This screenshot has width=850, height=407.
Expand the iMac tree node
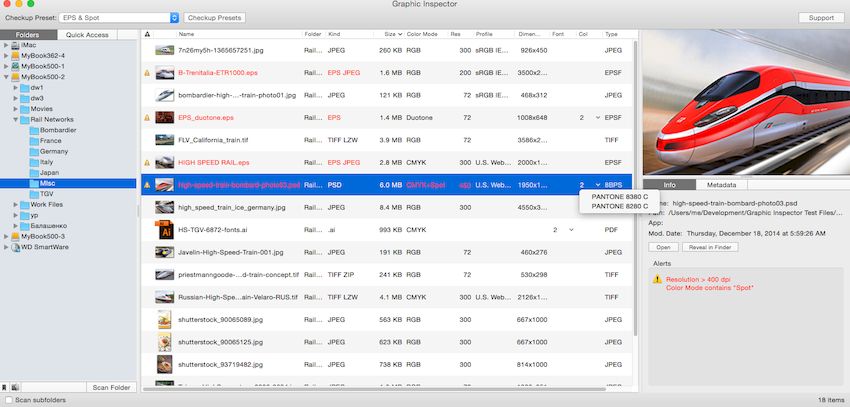click(6, 45)
